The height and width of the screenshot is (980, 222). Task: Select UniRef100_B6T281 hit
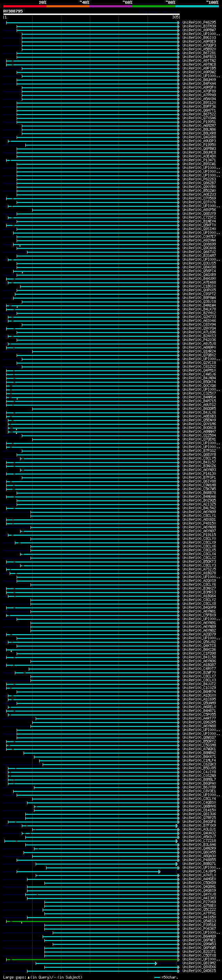pos(199,53)
